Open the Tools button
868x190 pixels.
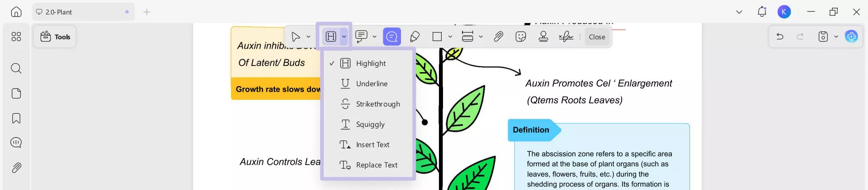pos(55,37)
